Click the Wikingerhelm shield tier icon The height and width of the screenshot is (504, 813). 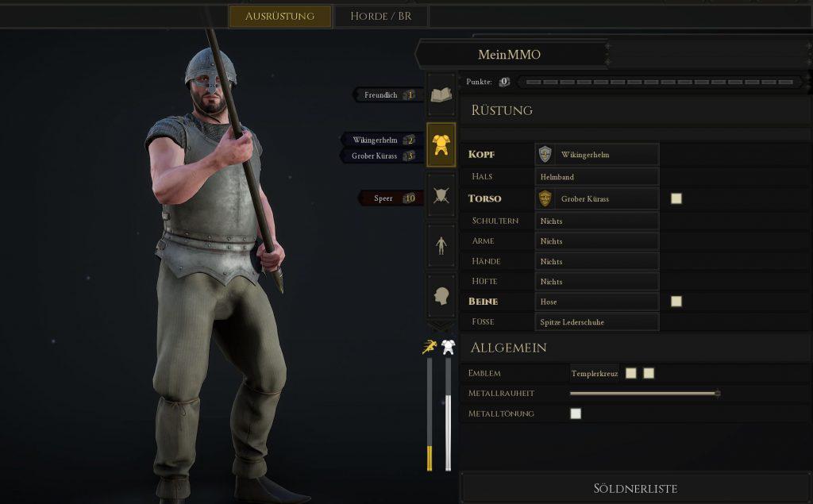coord(545,155)
